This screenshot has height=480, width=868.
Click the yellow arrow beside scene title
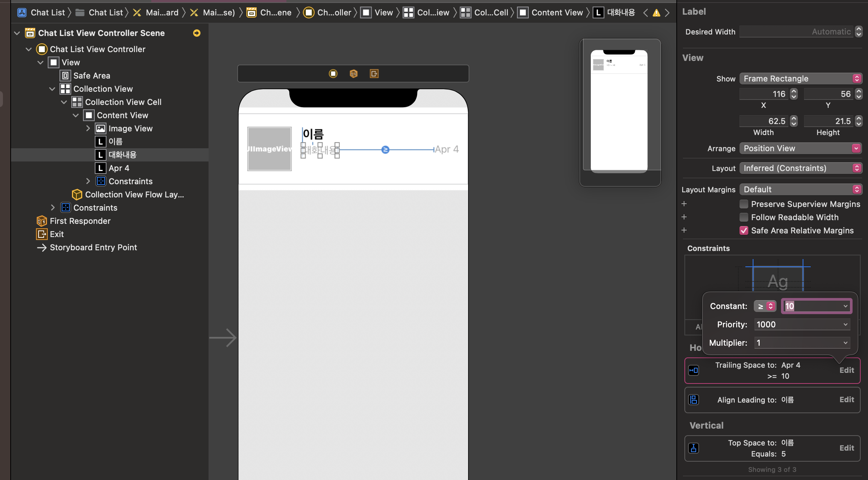(x=197, y=33)
